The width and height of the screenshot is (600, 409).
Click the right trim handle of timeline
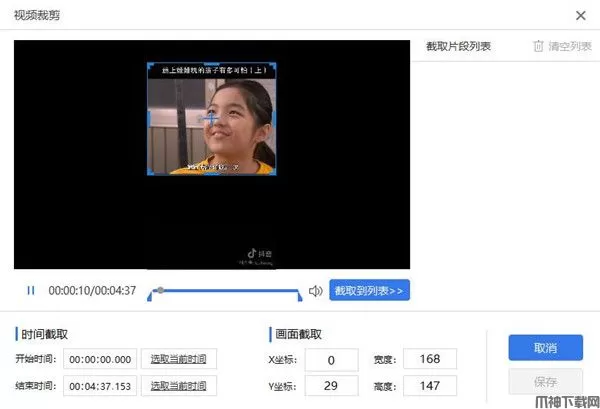[x=300, y=296]
